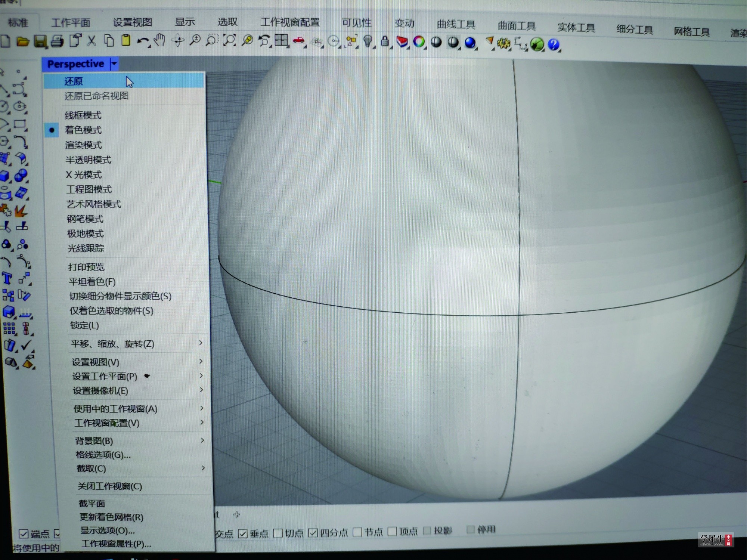Toggle the 四分点 osnap checkbox
The image size is (747, 560).
[313, 533]
